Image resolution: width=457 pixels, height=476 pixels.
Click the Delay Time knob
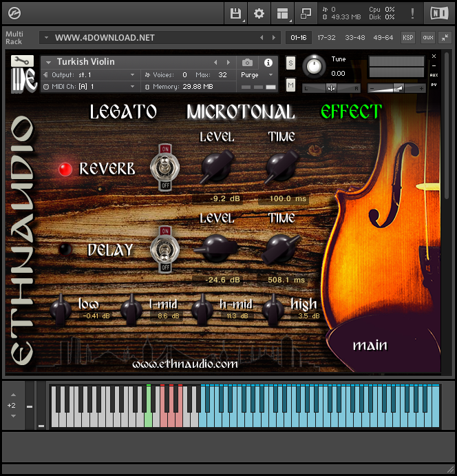click(281, 248)
